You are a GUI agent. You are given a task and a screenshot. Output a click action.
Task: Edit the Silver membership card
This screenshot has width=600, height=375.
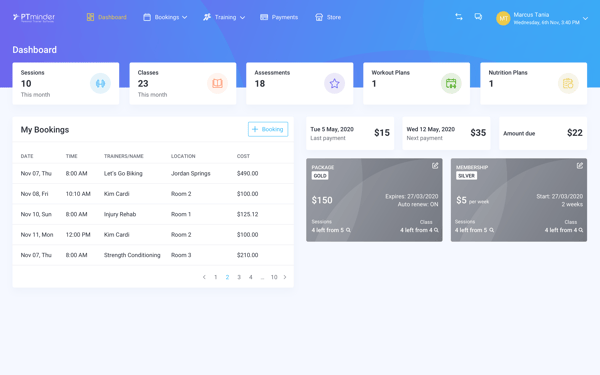pyautogui.click(x=580, y=166)
